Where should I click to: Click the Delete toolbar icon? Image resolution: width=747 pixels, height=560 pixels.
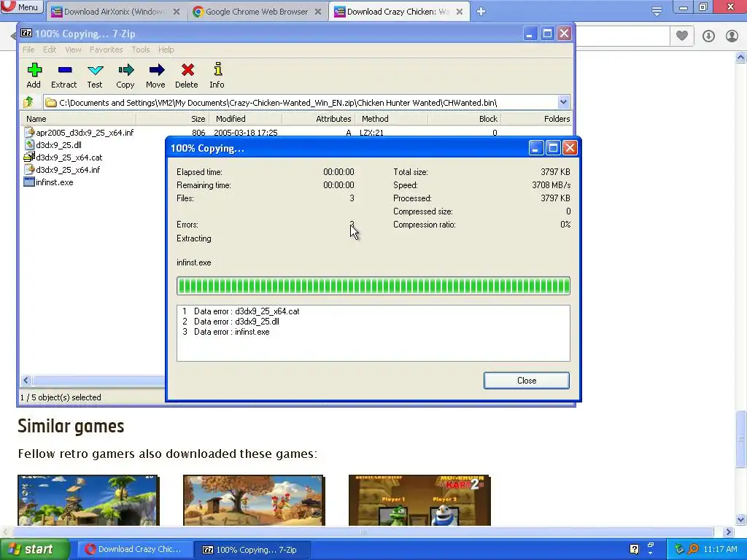187,75
